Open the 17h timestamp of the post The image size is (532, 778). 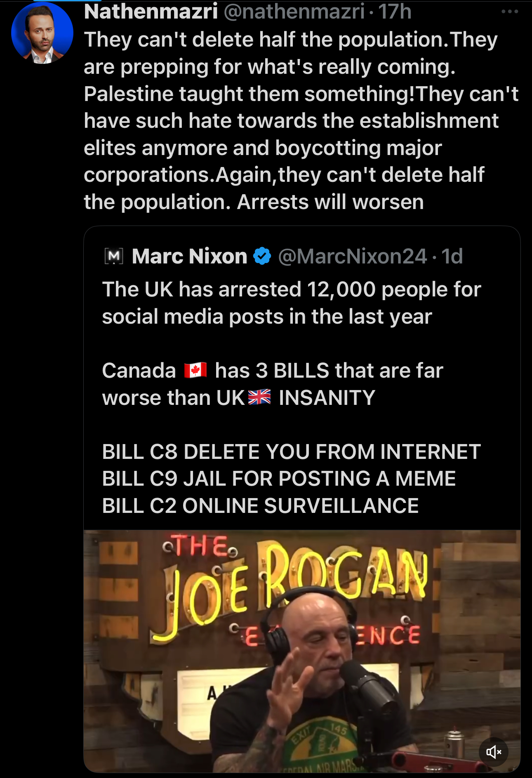pos(395,11)
